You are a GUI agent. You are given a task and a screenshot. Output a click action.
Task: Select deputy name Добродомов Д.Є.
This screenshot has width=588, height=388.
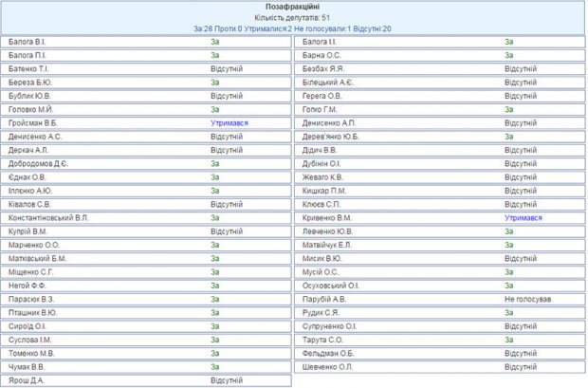39,163
